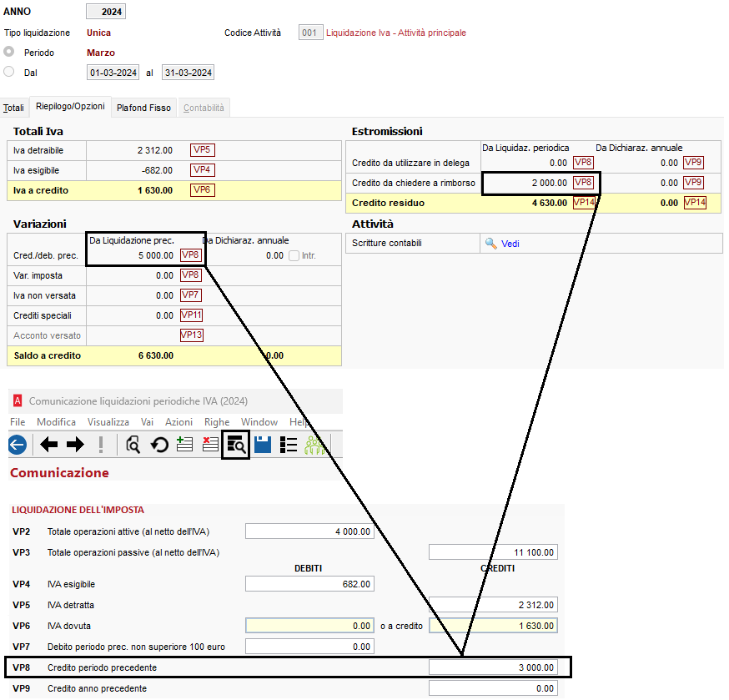Image resolution: width=729 pixels, height=700 pixels.
Task: Click the VP8 Credito periodo precedente field
Action: click(493, 667)
